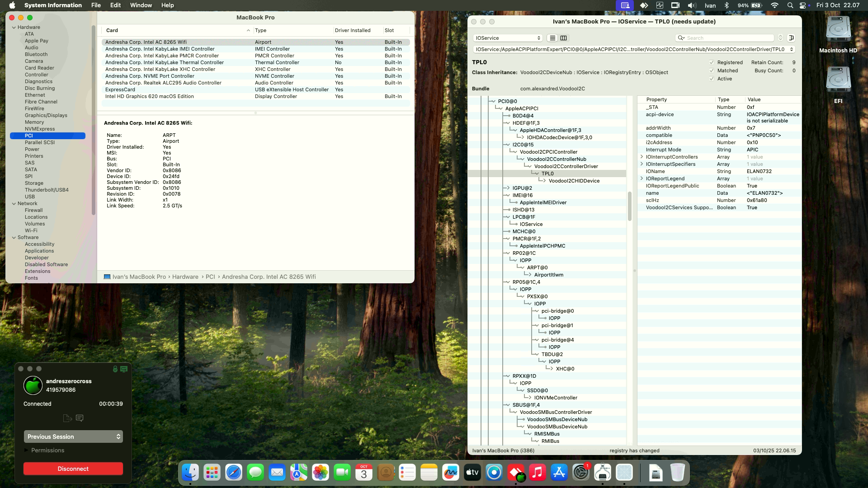Open EFI volume on desktop
The width and height of the screenshot is (868, 488).
click(838, 85)
